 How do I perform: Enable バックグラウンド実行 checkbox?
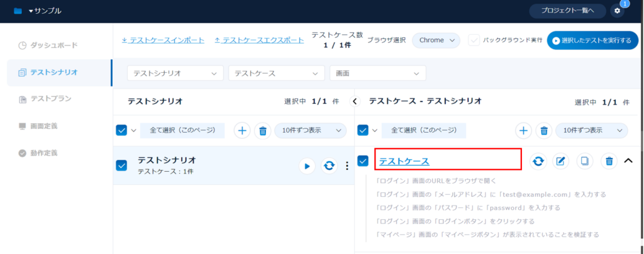[474, 40]
